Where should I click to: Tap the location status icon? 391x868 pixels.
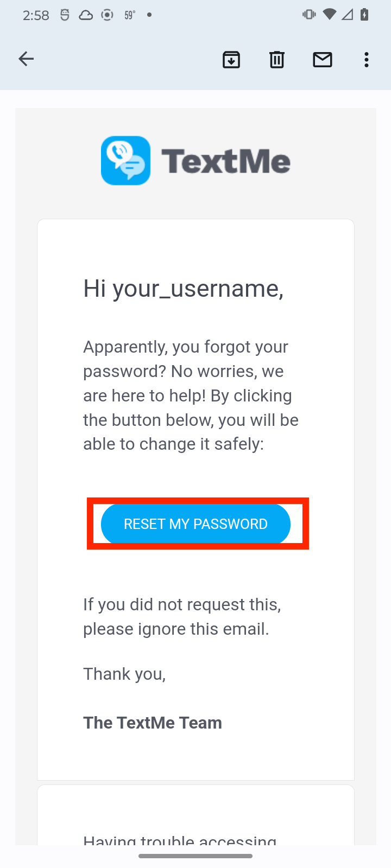click(107, 15)
